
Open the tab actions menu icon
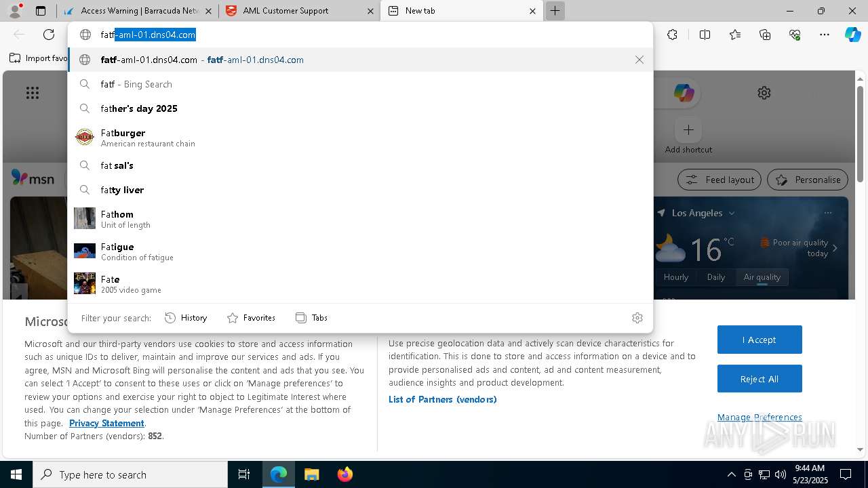(41, 11)
